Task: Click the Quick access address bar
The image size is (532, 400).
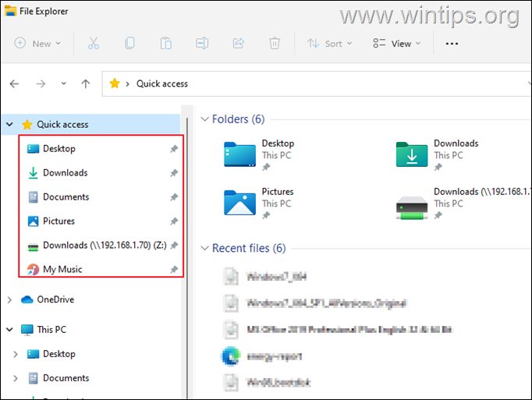Action: tap(316, 83)
